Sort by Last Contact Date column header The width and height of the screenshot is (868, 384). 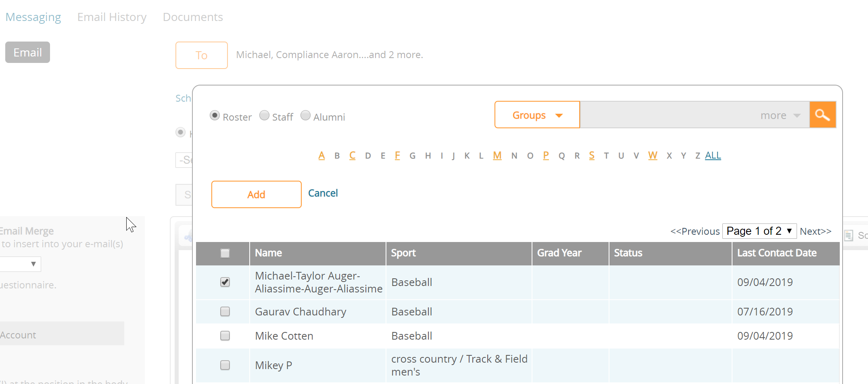coord(777,253)
